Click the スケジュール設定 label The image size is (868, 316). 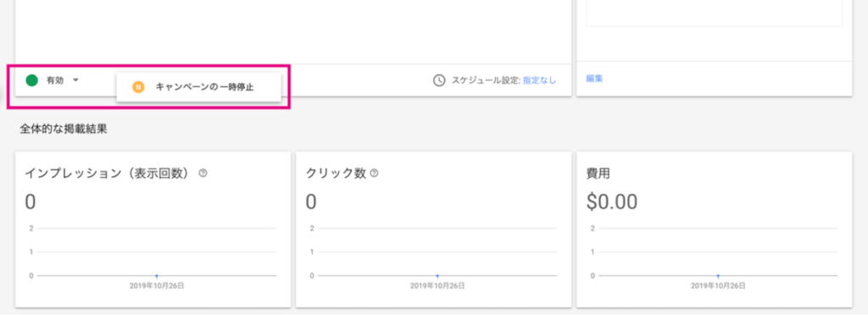(x=486, y=80)
